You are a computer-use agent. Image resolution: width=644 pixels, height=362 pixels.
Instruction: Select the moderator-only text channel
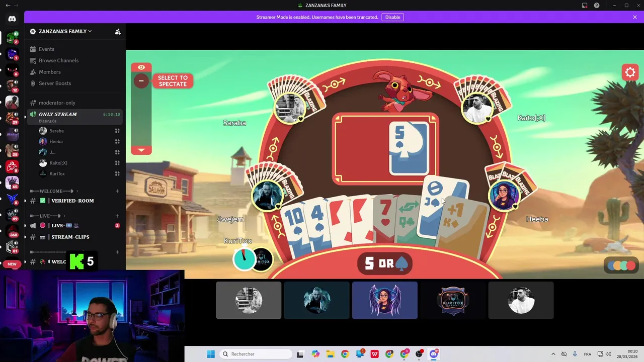[57, 103]
